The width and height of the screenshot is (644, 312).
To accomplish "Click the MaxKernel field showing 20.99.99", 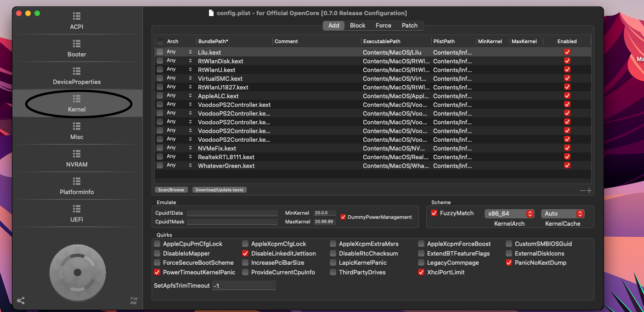I will (325, 222).
